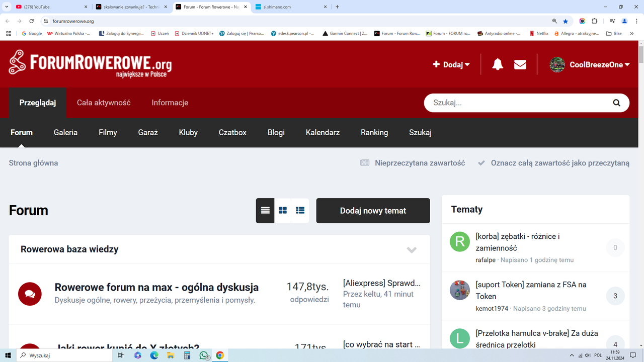Click into the Szukaj... search field
Screen dimensions: 644x362
coord(518,103)
